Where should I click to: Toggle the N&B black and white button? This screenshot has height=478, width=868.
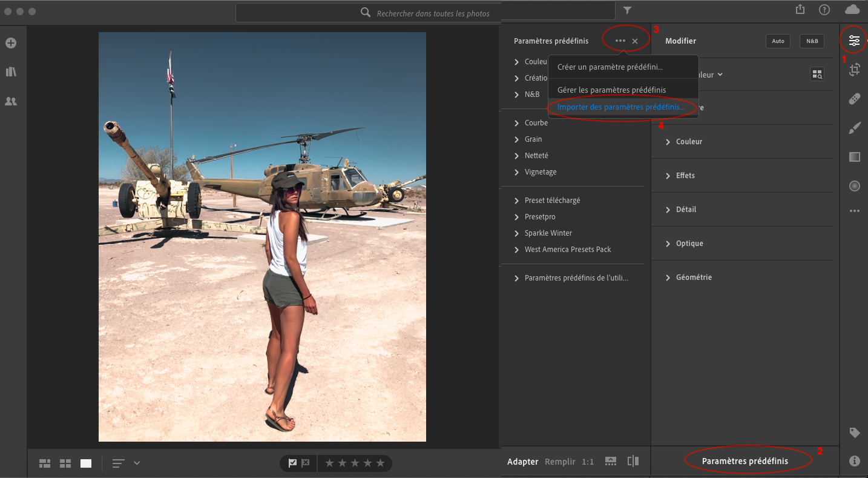click(812, 41)
